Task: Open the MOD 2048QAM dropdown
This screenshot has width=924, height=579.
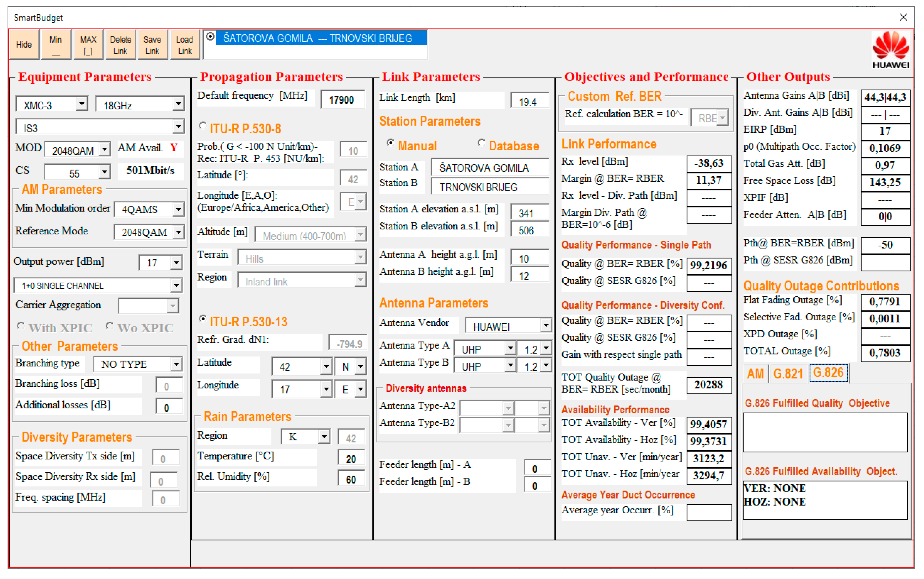Action: pyautogui.click(x=104, y=149)
